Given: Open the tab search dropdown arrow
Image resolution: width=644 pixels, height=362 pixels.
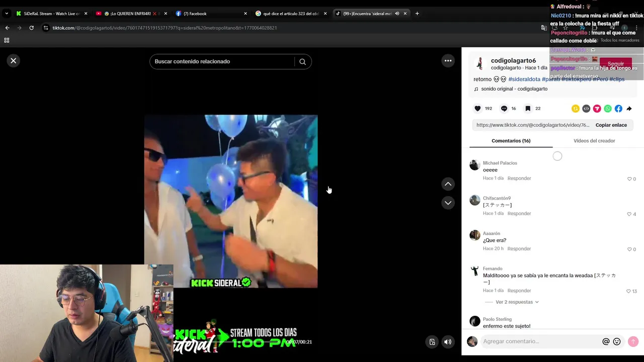Looking at the screenshot, I should (x=7, y=14).
